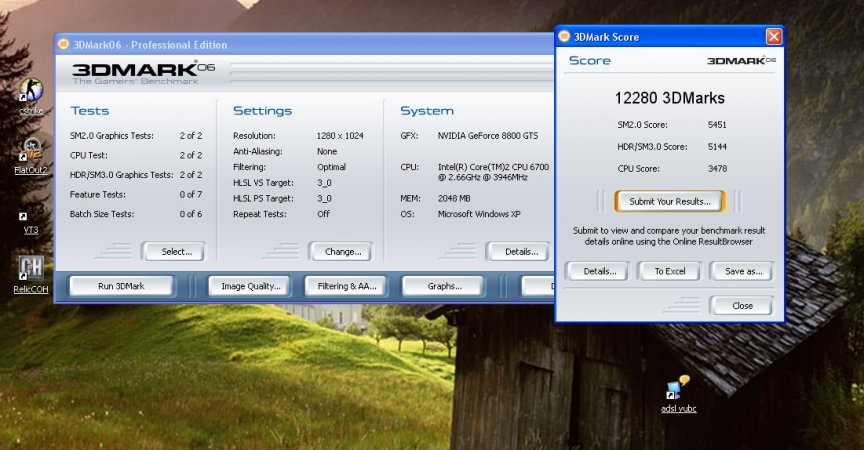
Task: Click the 3DMark Score window title icon
Action: point(564,36)
